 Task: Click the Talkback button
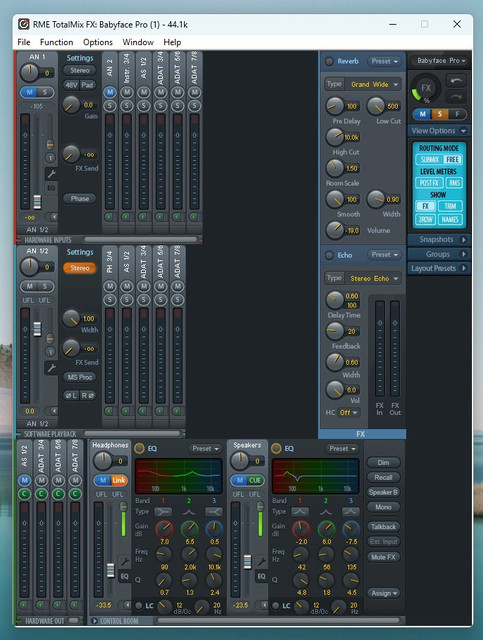click(383, 527)
